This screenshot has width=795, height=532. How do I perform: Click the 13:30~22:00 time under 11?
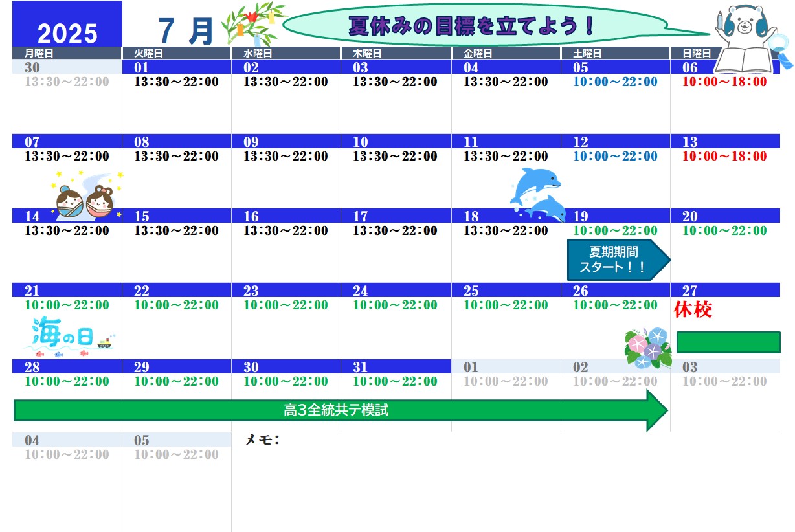[505, 157]
